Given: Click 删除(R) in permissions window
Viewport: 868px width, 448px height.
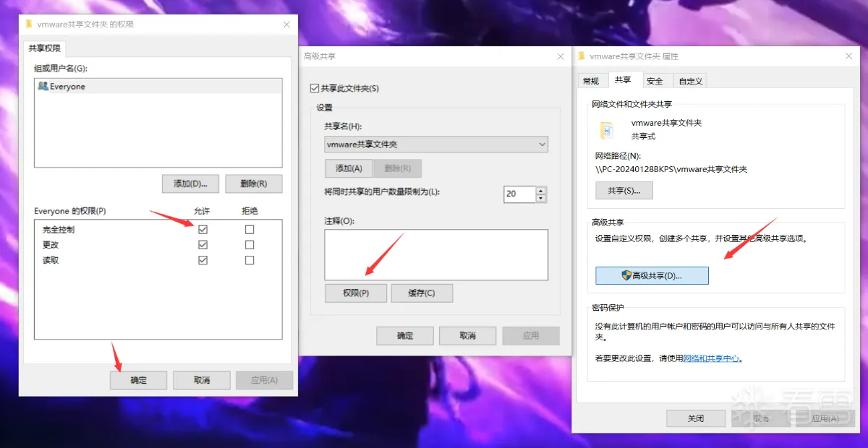Looking at the screenshot, I should tap(254, 184).
